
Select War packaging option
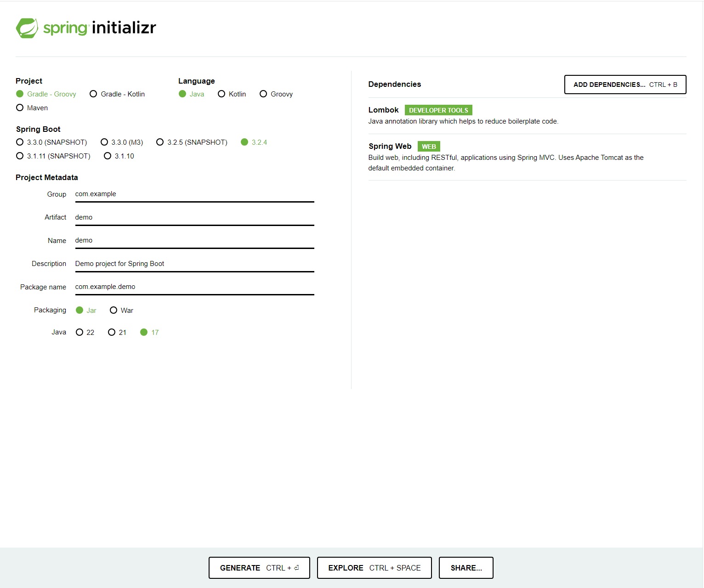point(121,311)
